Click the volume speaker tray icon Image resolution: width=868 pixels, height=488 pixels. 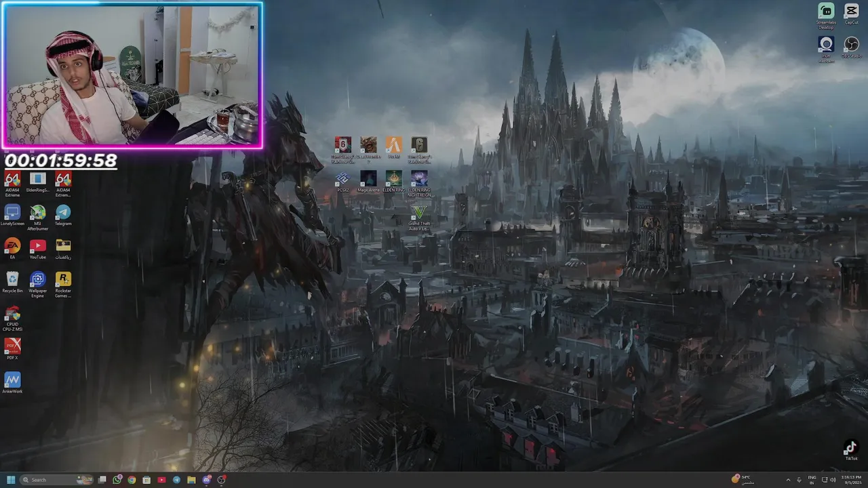(833, 480)
